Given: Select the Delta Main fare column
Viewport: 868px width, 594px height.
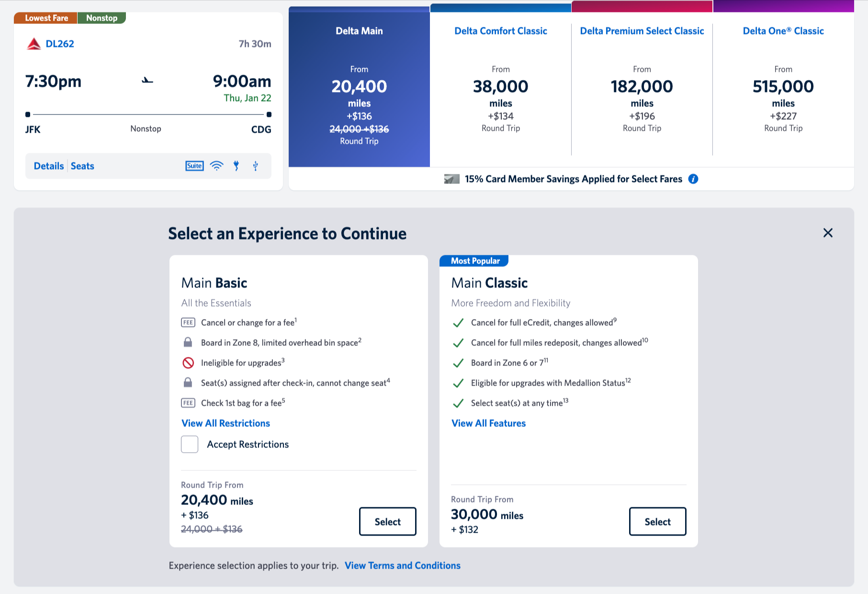Looking at the screenshot, I should coord(359,87).
